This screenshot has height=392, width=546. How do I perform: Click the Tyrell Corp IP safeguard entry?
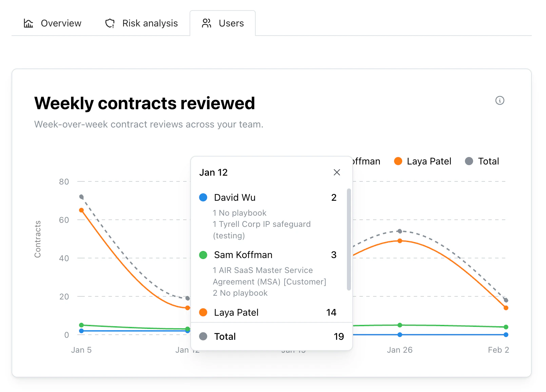(x=262, y=224)
